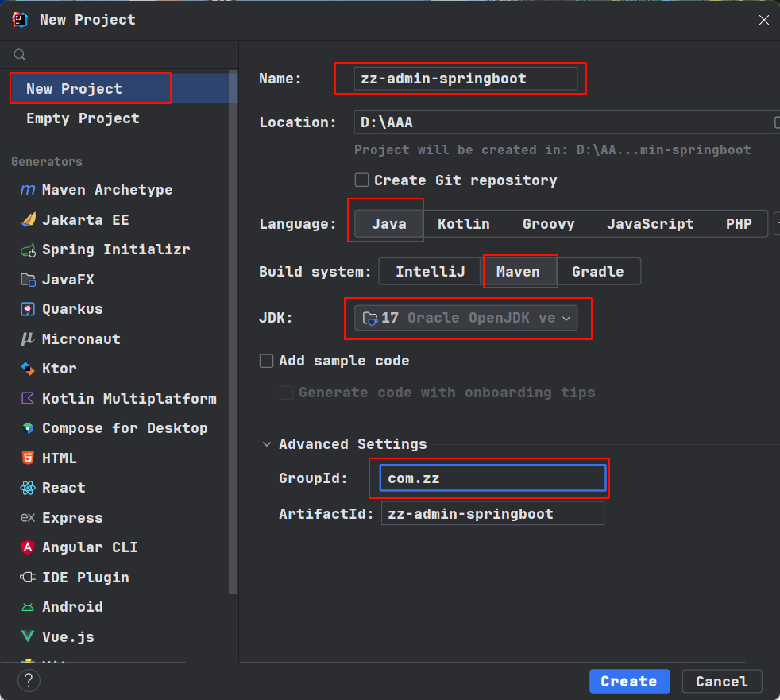Click the Micronaut generator icon
This screenshot has width=780, height=700.
pyautogui.click(x=28, y=339)
